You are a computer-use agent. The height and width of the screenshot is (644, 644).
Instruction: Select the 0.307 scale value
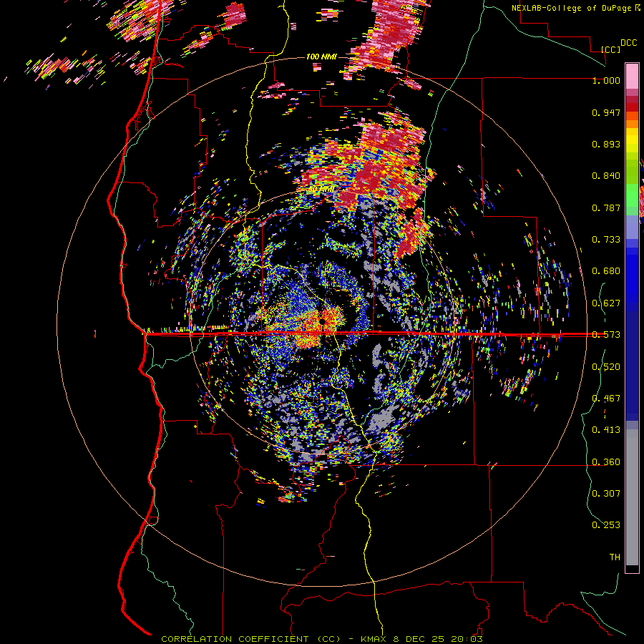click(x=606, y=494)
